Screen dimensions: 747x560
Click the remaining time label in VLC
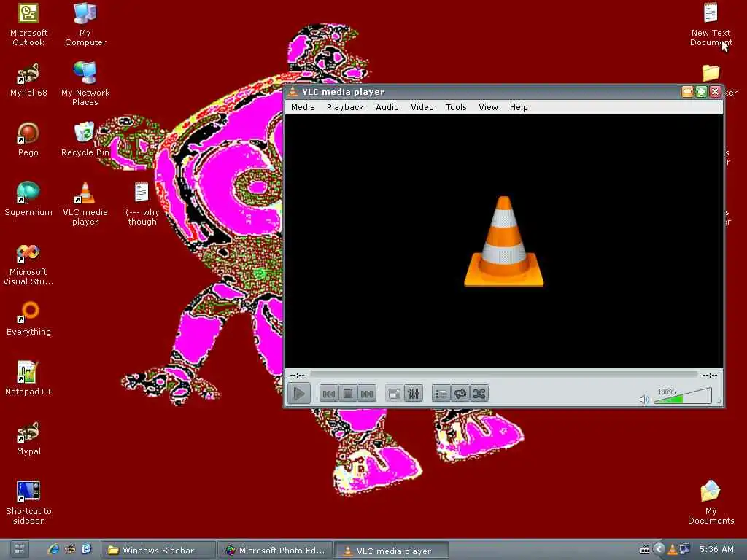point(710,376)
